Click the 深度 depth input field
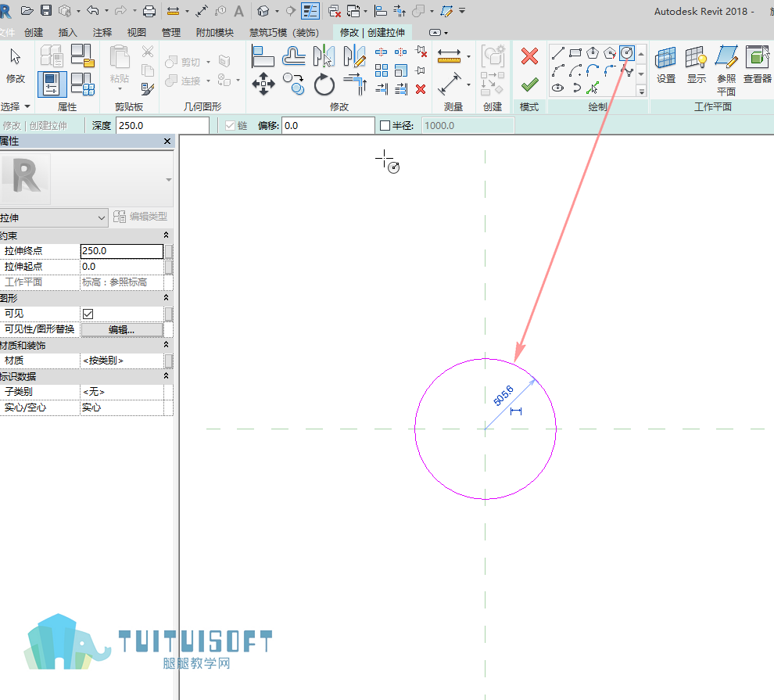774x700 pixels. (163, 126)
